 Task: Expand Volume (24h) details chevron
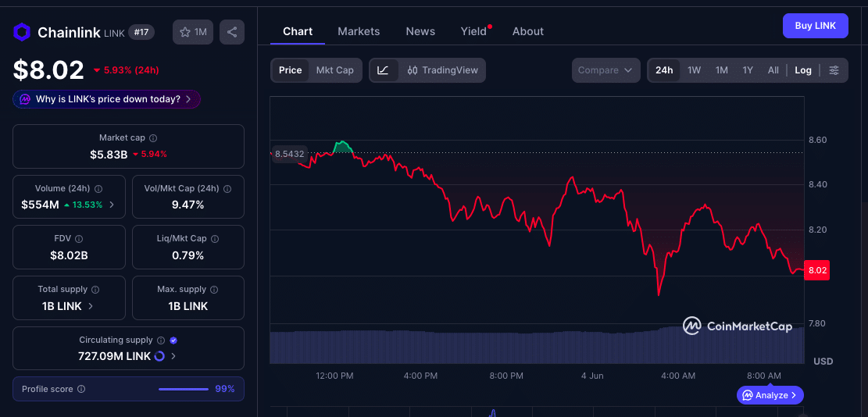click(x=112, y=205)
